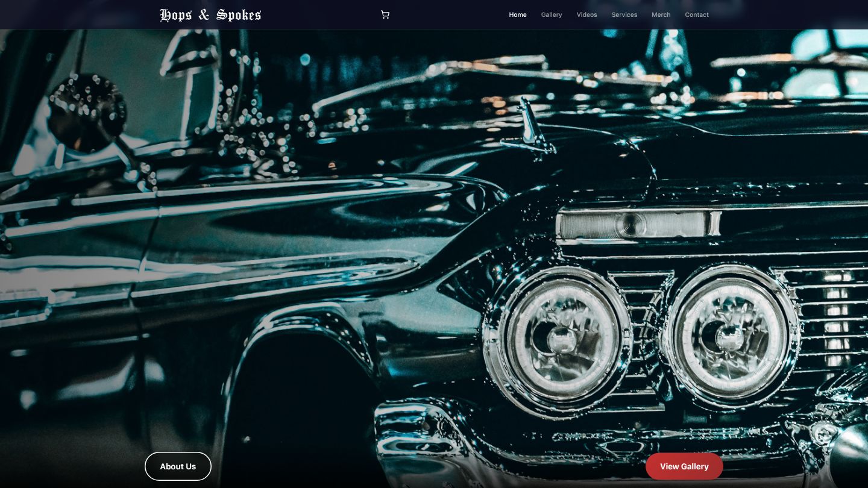Click Contact in the navigation bar
Screen dimensions: 868x488
696,14
